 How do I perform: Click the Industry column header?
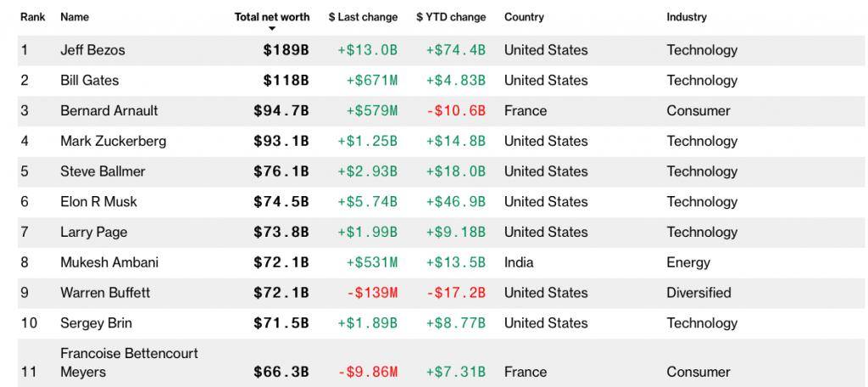pyautogui.click(x=687, y=17)
